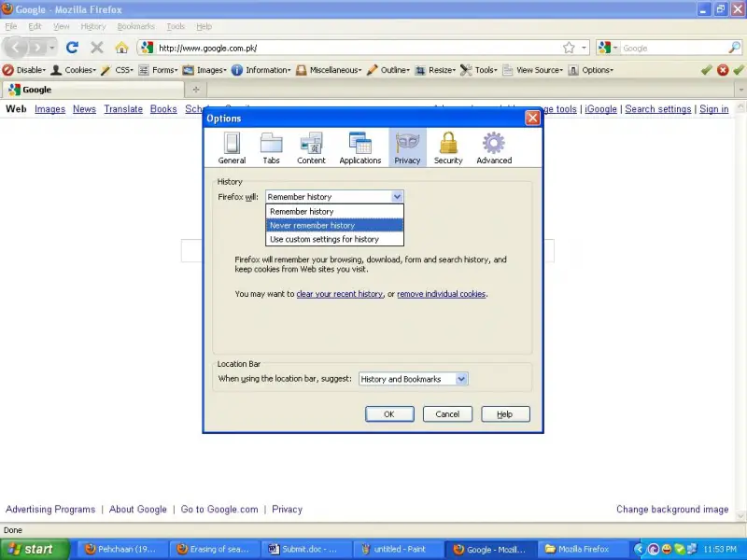747x560 pixels.
Task: Open the Tabs options panel
Action: 271,148
